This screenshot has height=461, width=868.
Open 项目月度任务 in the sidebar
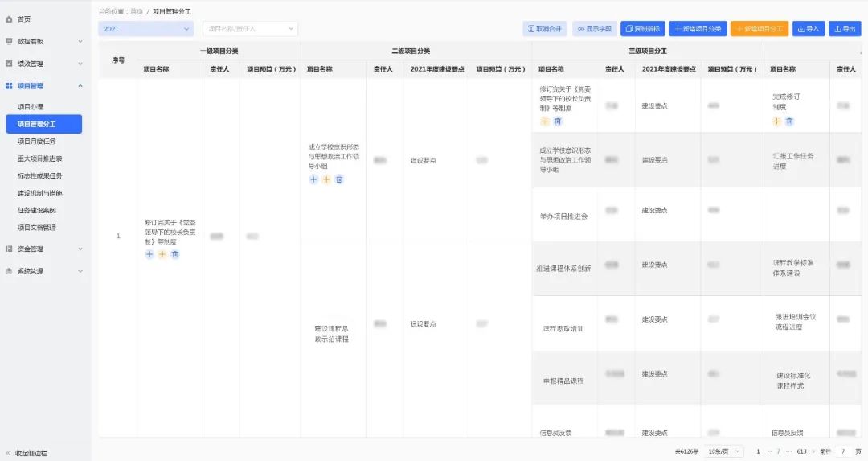click(37, 142)
